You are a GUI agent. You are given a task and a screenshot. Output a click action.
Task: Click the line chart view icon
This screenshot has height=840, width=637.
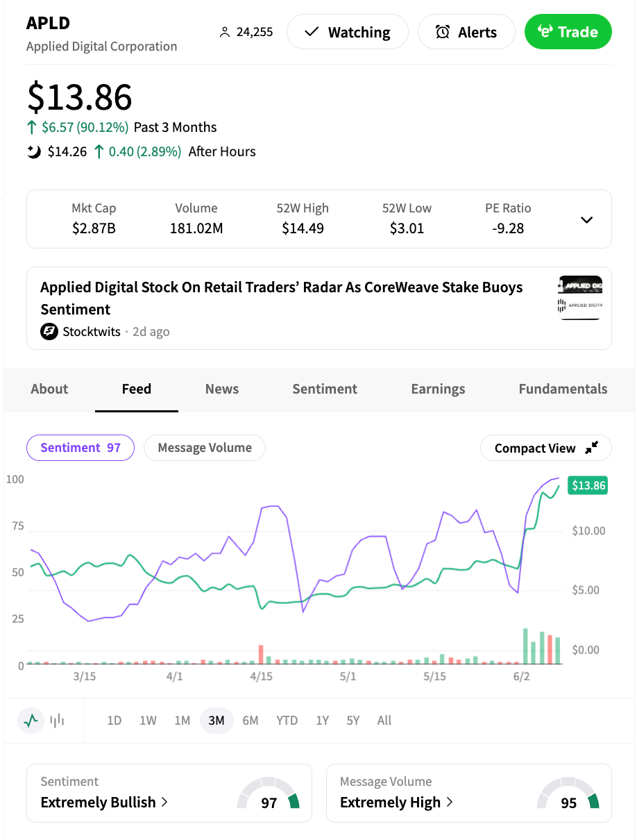[x=31, y=721]
